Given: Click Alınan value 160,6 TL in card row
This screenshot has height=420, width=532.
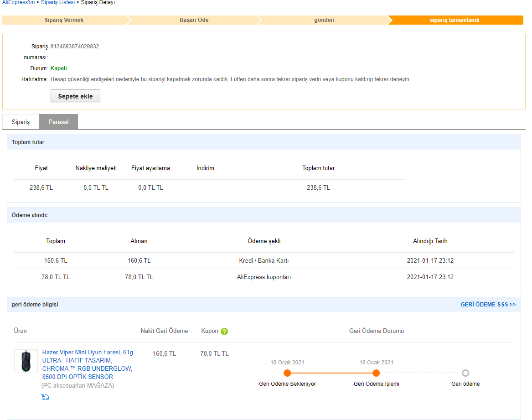Looking at the screenshot, I should pyautogui.click(x=139, y=260).
